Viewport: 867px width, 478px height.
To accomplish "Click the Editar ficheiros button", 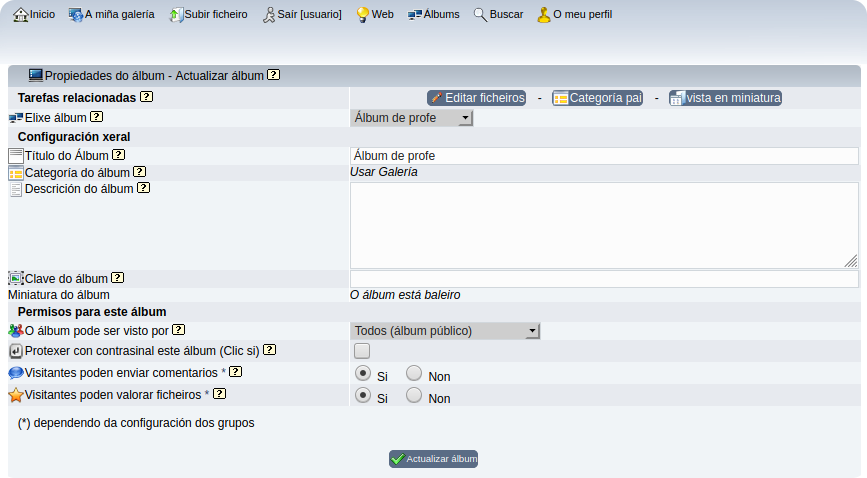I will (x=477, y=98).
